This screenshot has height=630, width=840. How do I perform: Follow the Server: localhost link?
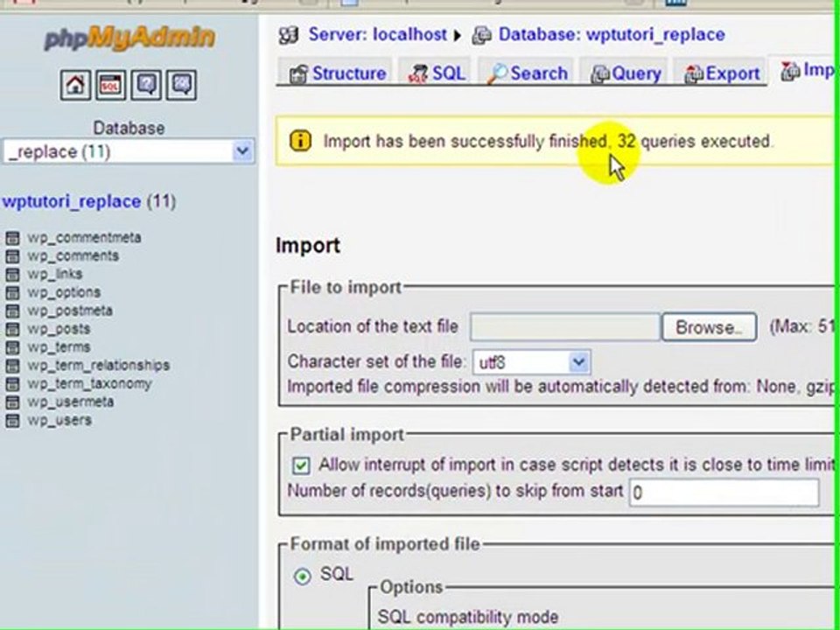(377, 35)
